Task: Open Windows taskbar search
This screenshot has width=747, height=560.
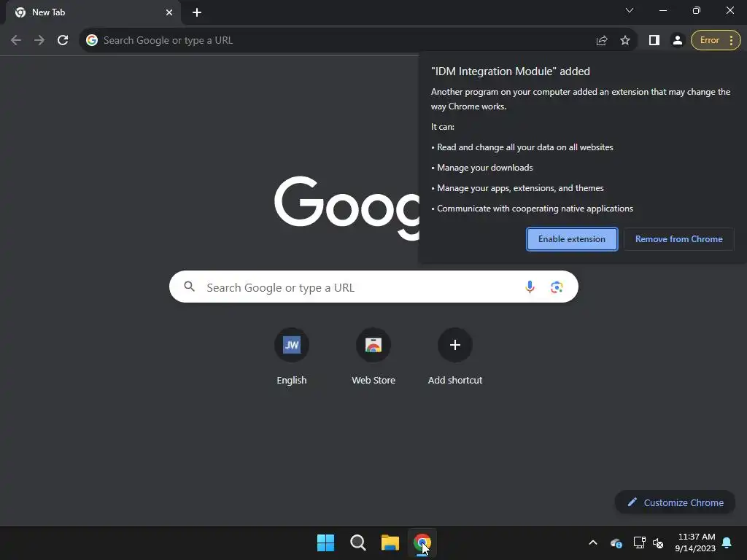Action: [x=357, y=542]
